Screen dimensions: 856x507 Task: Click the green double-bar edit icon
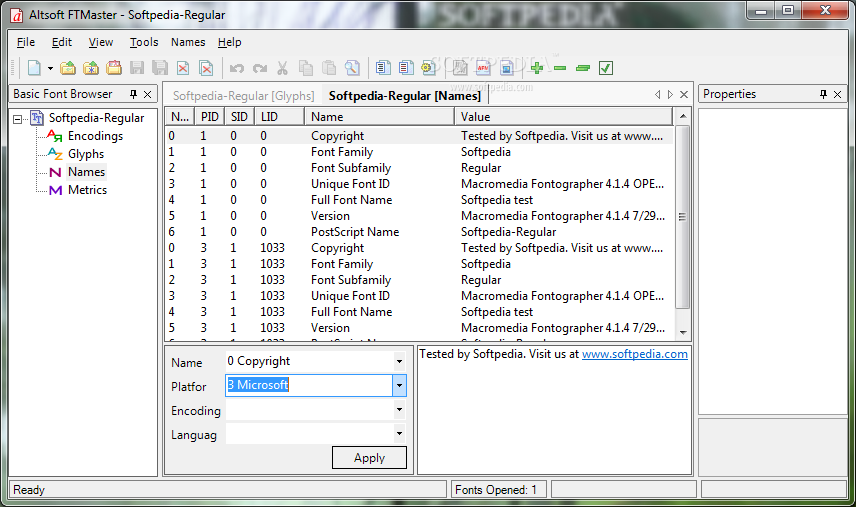(583, 68)
